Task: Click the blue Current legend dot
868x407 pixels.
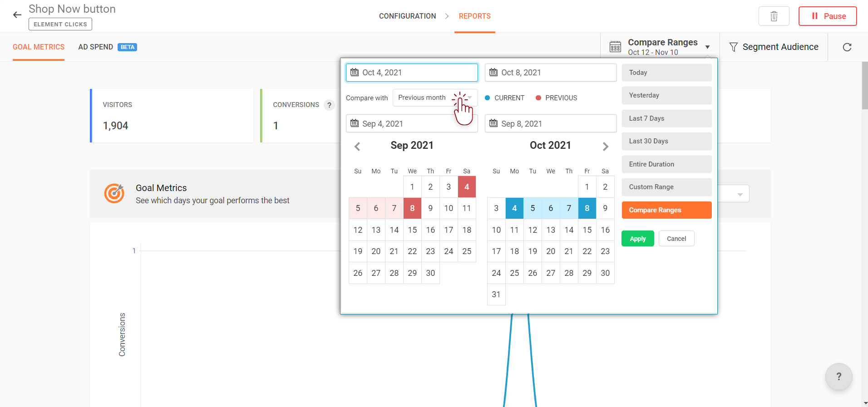Action: [x=488, y=98]
